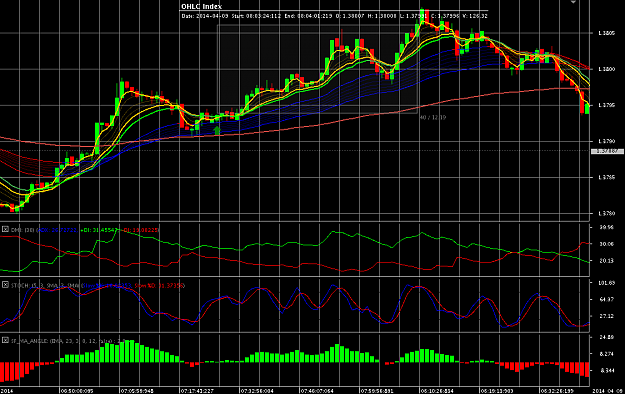Click the green up-arrow signal marker on chart

[217, 130]
